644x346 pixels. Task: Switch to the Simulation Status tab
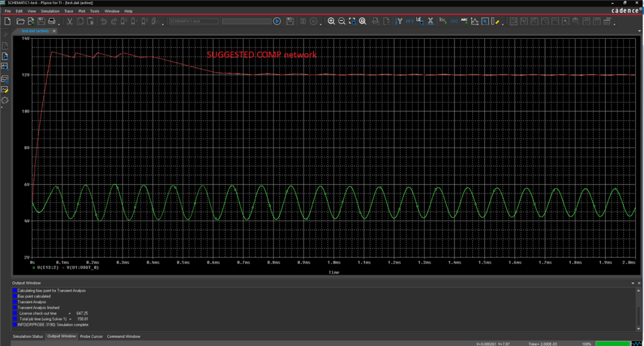tap(27, 336)
